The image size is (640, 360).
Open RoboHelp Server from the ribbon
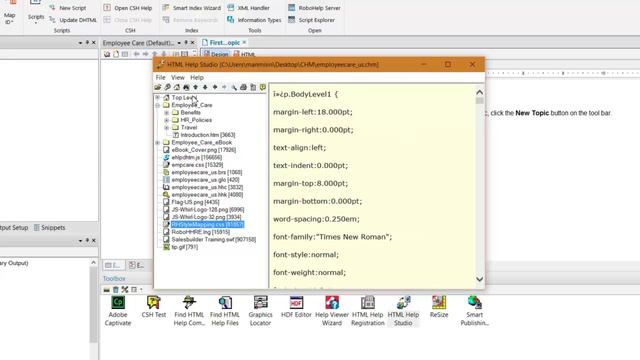point(314,8)
